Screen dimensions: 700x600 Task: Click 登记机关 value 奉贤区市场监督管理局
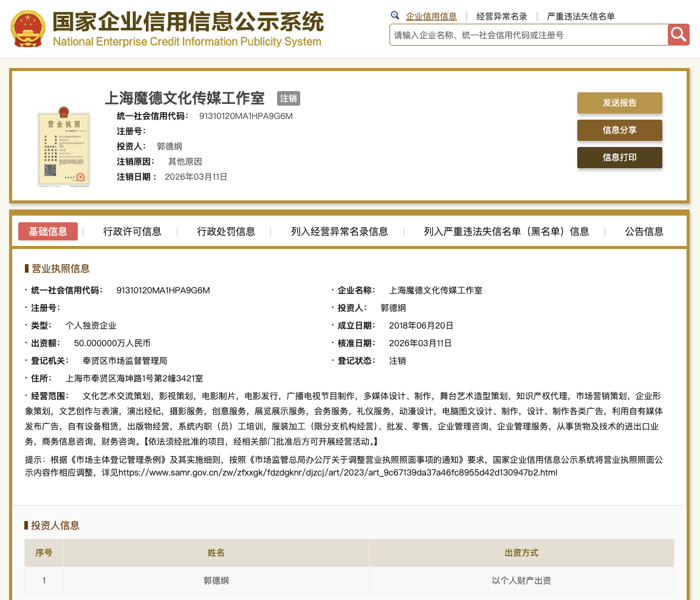(125, 361)
